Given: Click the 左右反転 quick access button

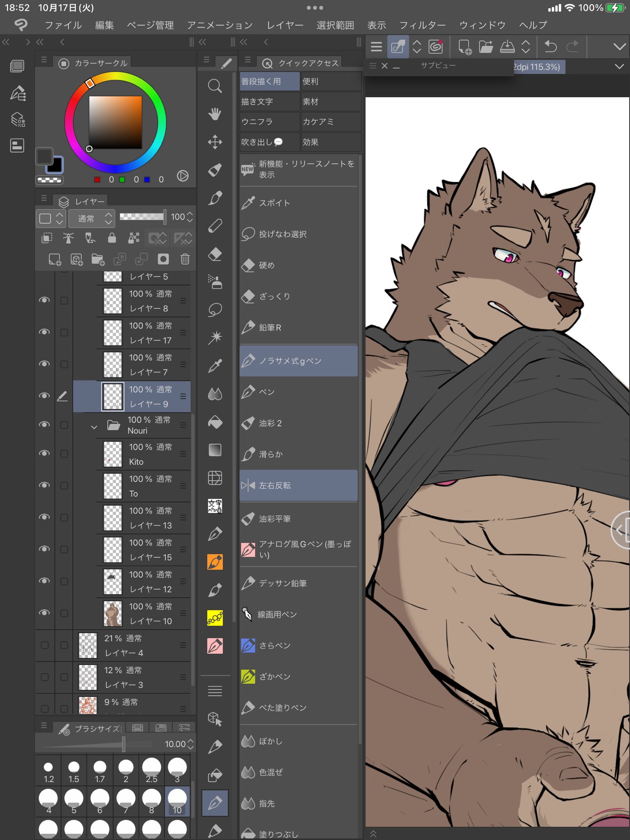Looking at the screenshot, I should [298, 486].
